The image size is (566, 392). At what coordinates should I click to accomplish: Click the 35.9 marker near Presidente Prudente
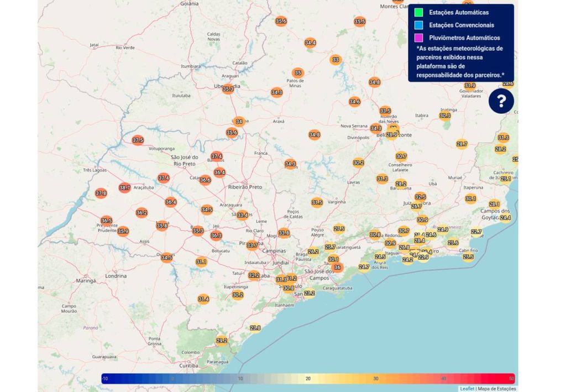(122, 231)
